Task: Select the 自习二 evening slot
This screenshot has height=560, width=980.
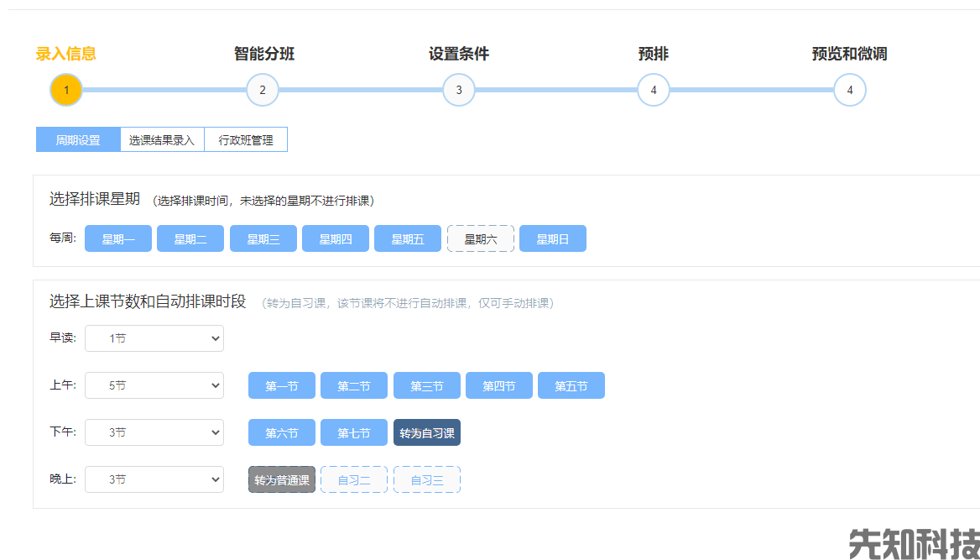Action: 354,479
